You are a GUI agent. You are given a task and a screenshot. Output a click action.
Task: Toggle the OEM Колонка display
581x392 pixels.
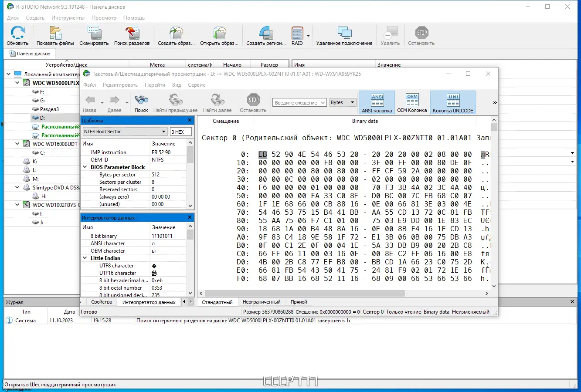tap(412, 102)
